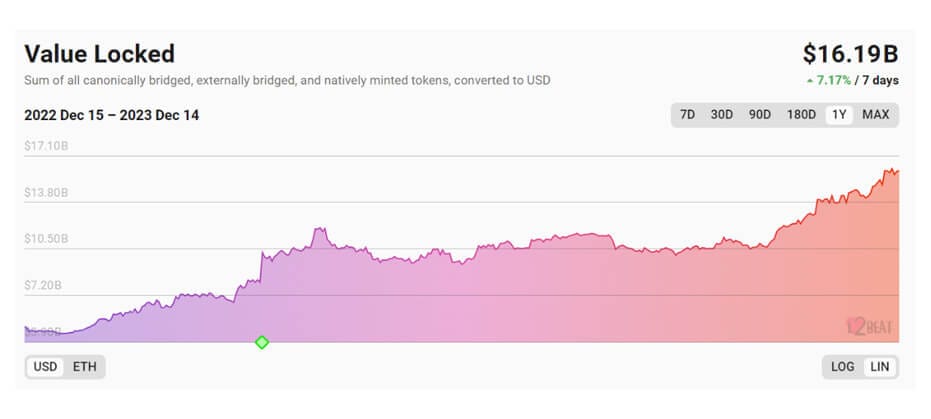Show the MAX time range

876,115
